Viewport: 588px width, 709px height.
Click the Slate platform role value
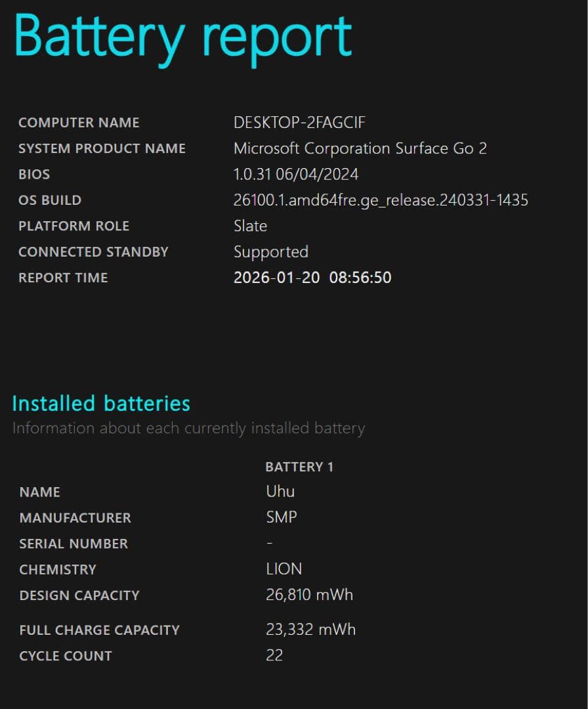click(250, 226)
